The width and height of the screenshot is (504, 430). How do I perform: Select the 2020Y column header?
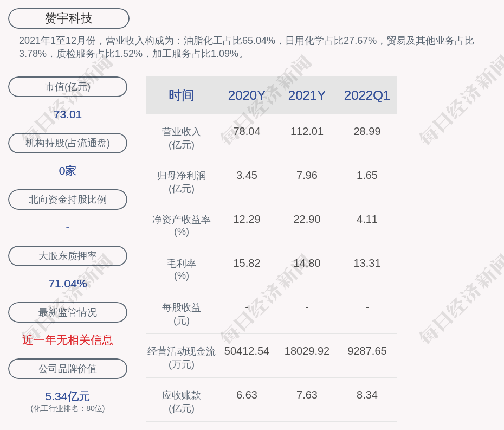[x=247, y=95]
